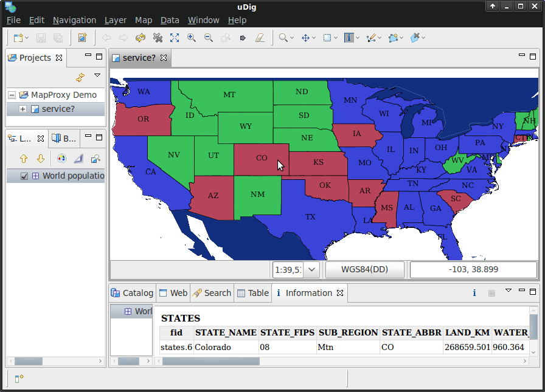Open the File menu
545x392 pixels.
(x=13, y=20)
